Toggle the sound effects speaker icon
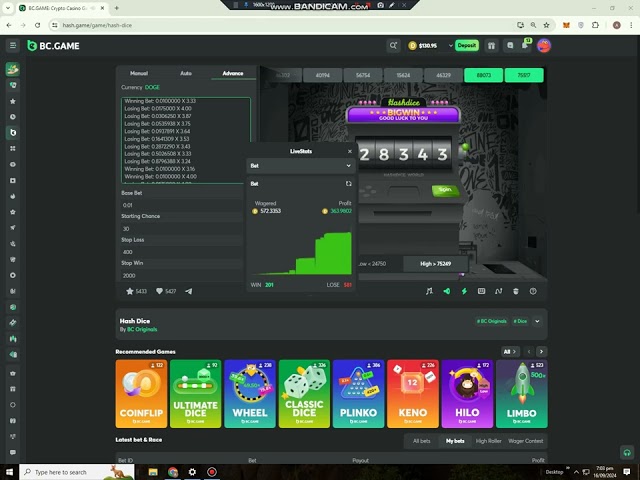This screenshot has height=480, width=640. [x=446, y=291]
